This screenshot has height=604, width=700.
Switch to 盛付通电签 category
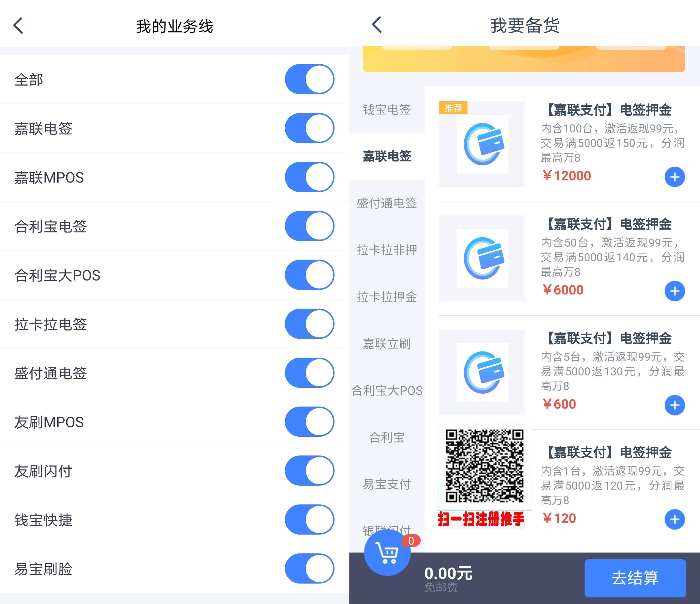(x=387, y=203)
